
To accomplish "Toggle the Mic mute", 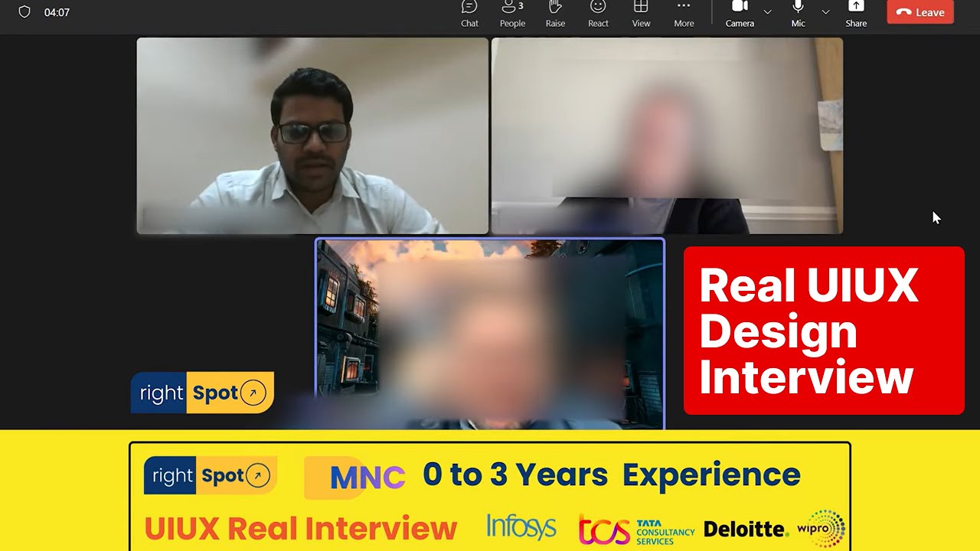I will (798, 14).
